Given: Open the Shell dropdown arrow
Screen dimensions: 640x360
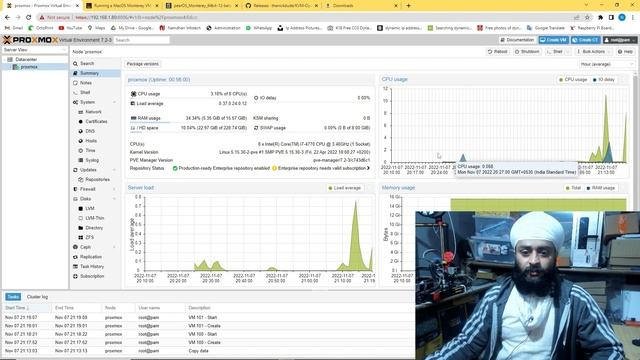Looking at the screenshot, I should (568, 52).
